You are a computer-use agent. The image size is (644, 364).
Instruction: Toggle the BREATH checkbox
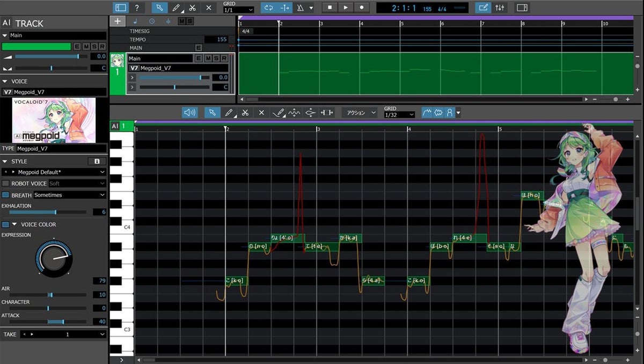click(x=5, y=195)
